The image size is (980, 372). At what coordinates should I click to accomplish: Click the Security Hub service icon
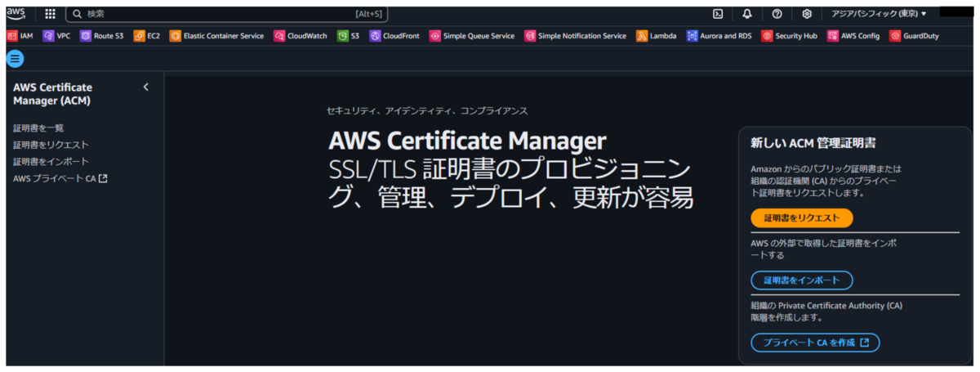tap(767, 36)
